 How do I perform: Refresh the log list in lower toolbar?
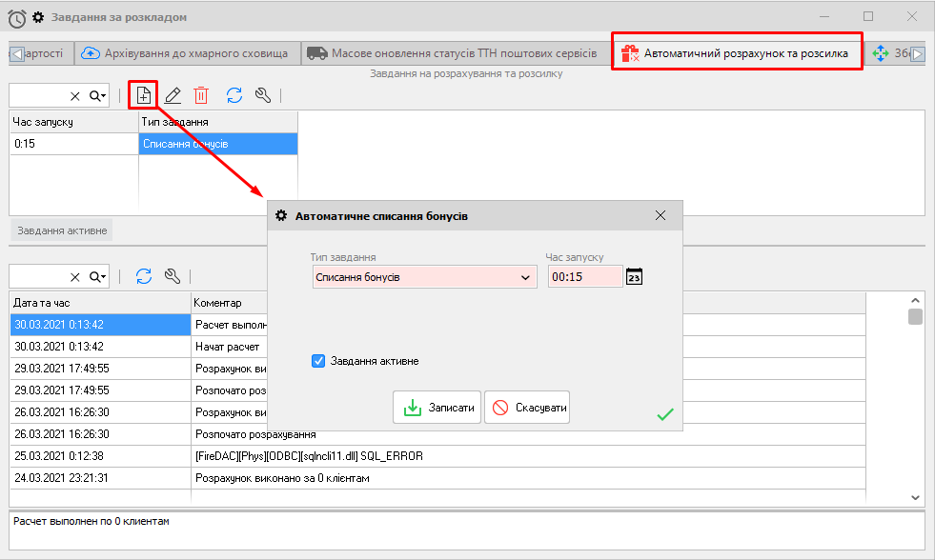click(x=144, y=276)
